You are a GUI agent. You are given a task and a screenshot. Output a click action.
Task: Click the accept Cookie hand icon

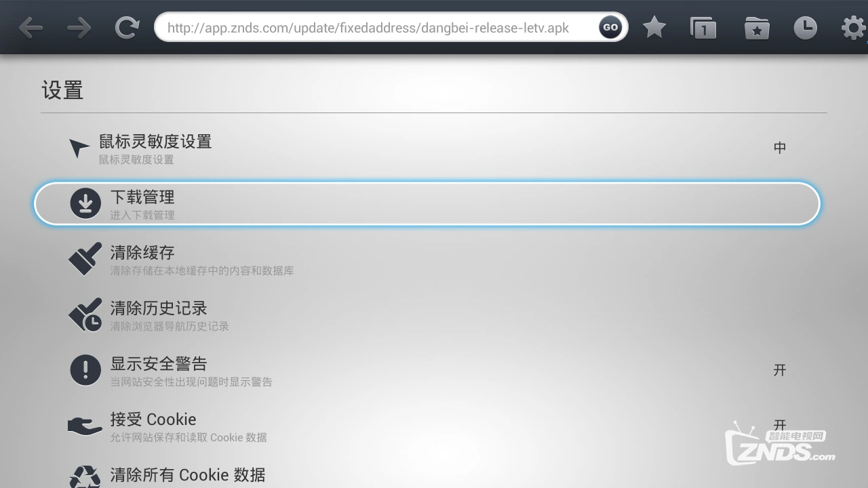(85, 426)
